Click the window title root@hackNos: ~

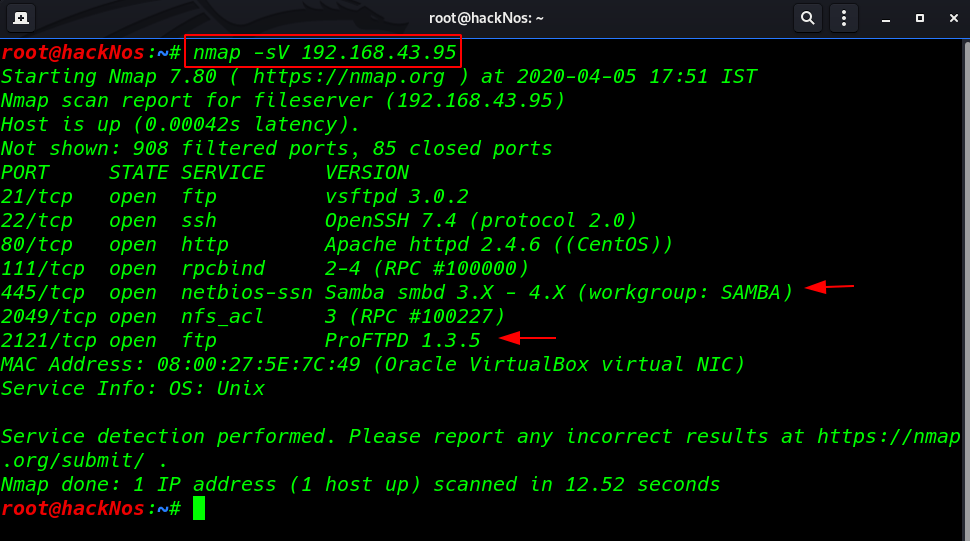tap(486, 18)
